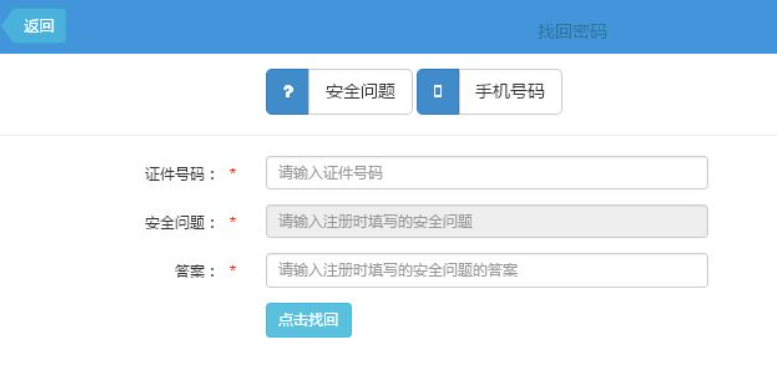This screenshot has height=365, width=777.
Task: Click the question mark icon for 安全问题
Action: coord(287,92)
